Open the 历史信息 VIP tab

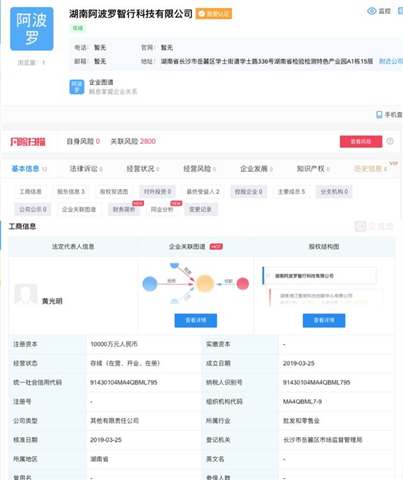371,169
